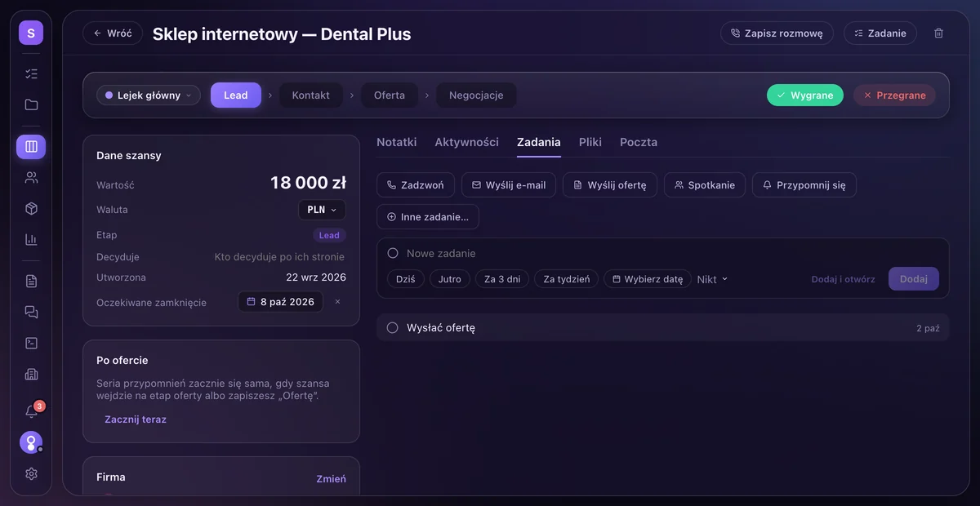Mark the 'Wysłać ofertę' task as done
Screen dimensions: 980x506
point(392,327)
